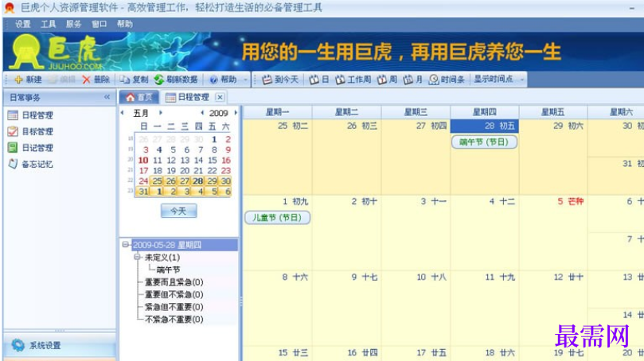644x361 pixels.
Task: Open the 端午节 (节日) calendar event
Action: coord(484,142)
